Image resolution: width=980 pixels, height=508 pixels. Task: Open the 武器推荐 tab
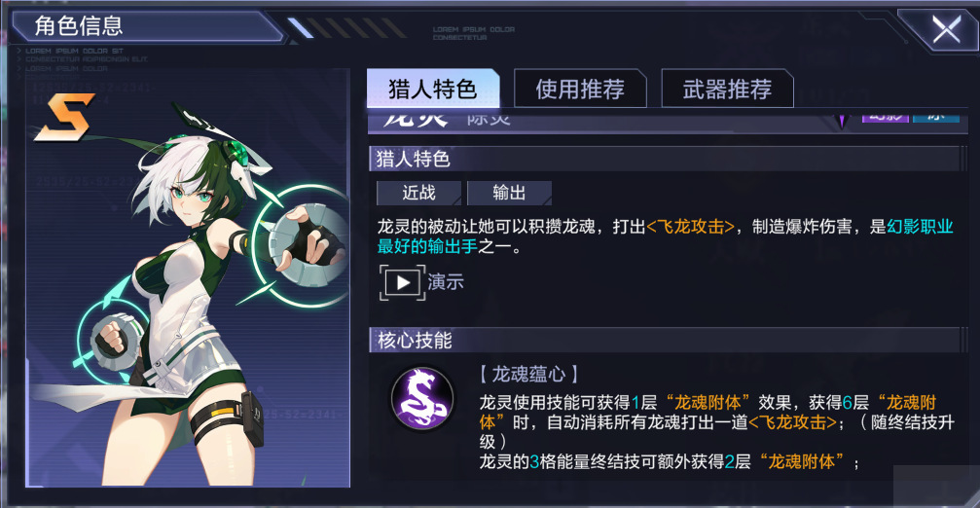click(x=728, y=89)
